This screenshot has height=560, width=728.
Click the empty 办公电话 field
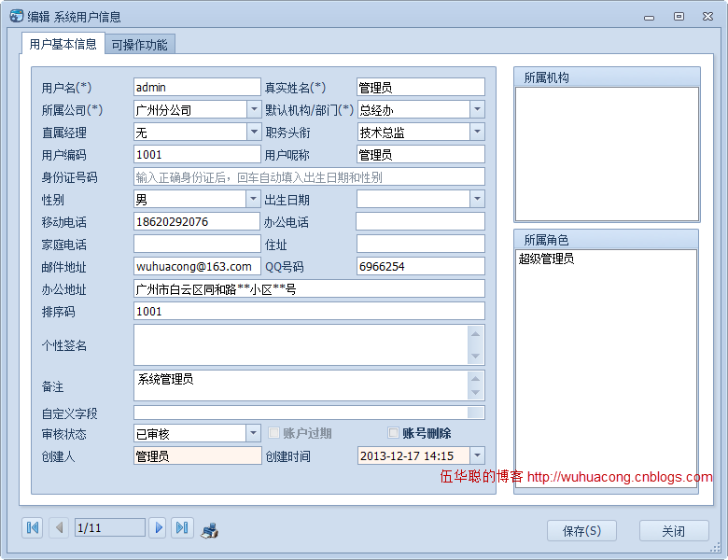(421, 221)
